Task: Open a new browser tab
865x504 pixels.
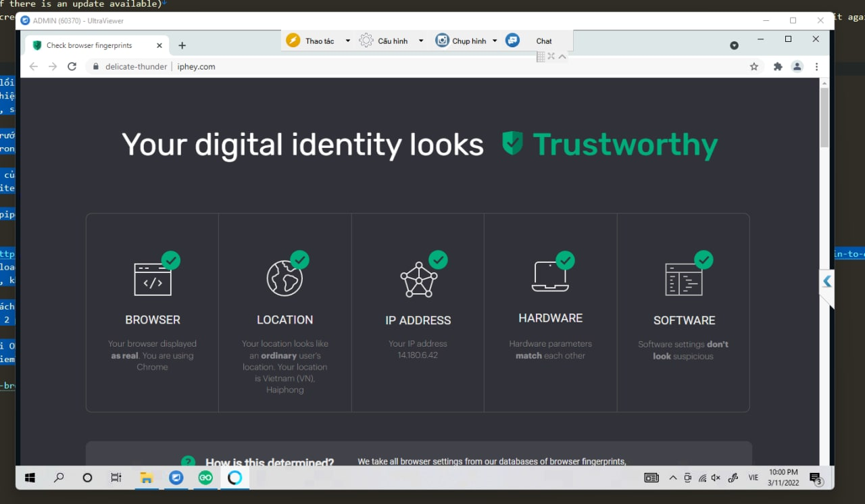Action: (x=182, y=46)
